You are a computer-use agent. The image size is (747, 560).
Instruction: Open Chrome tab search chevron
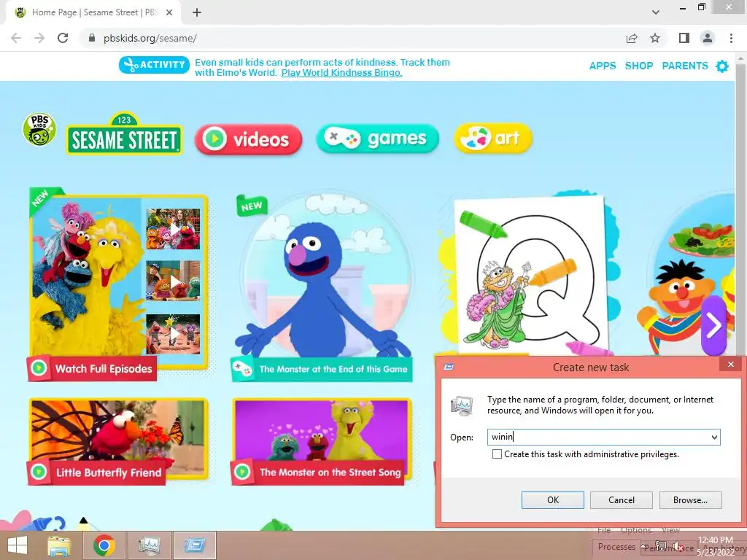(656, 12)
